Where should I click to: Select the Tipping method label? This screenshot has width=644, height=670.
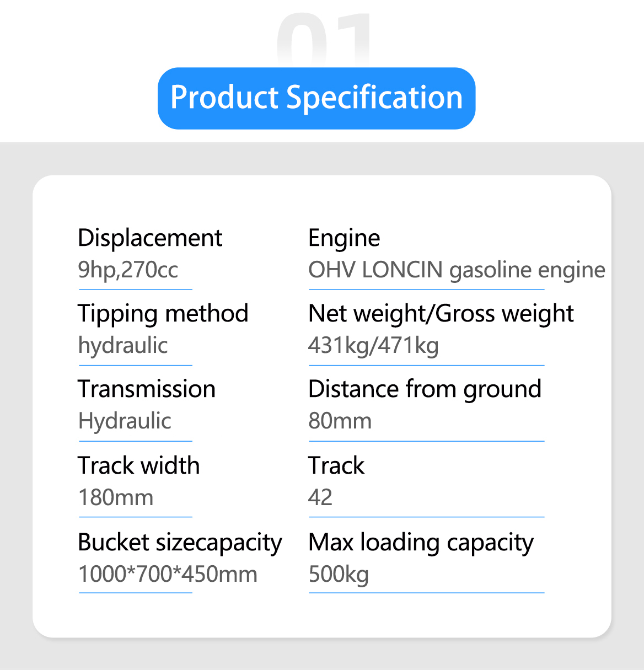[163, 314]
